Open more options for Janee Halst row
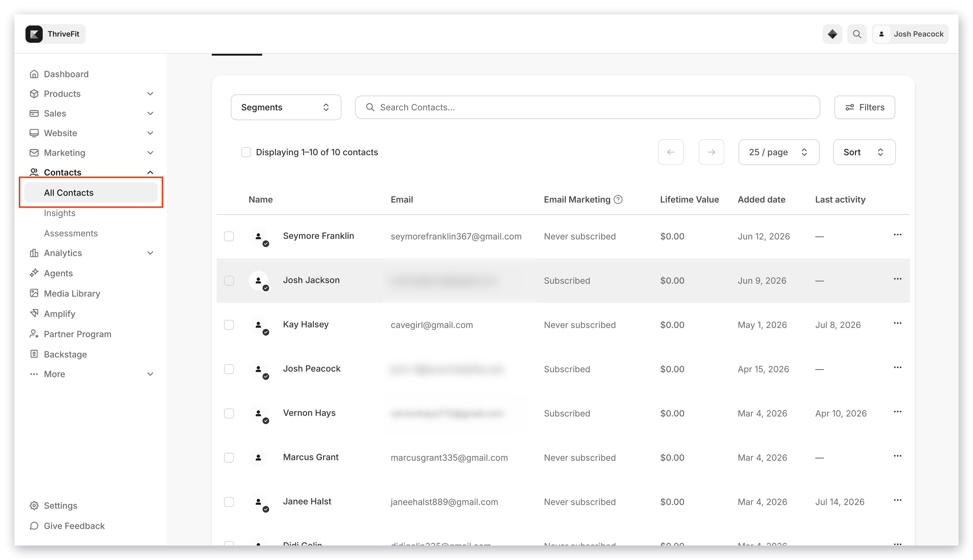The height and width of the screenshot is (560, 973). 897,500
